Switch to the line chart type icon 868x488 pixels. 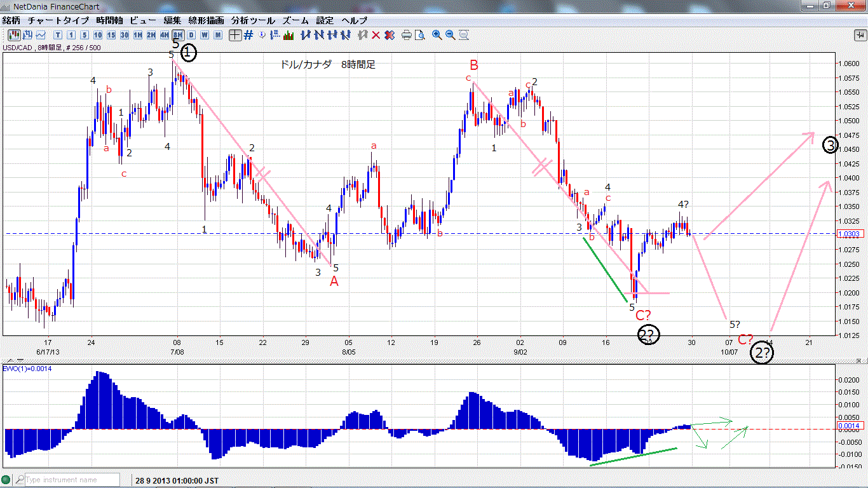[x=41, y=35]
